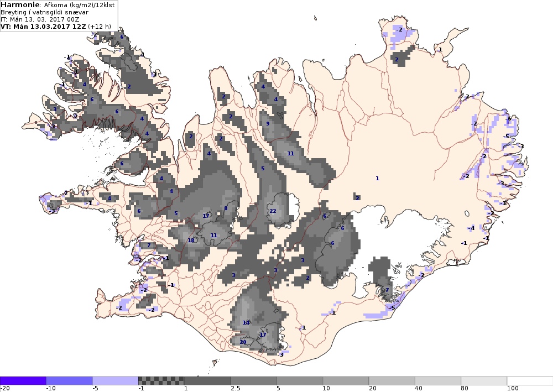Click the value 14 on the map
Image resolution: width=553 pixels, height=392 pixels.
coord(246,322)
